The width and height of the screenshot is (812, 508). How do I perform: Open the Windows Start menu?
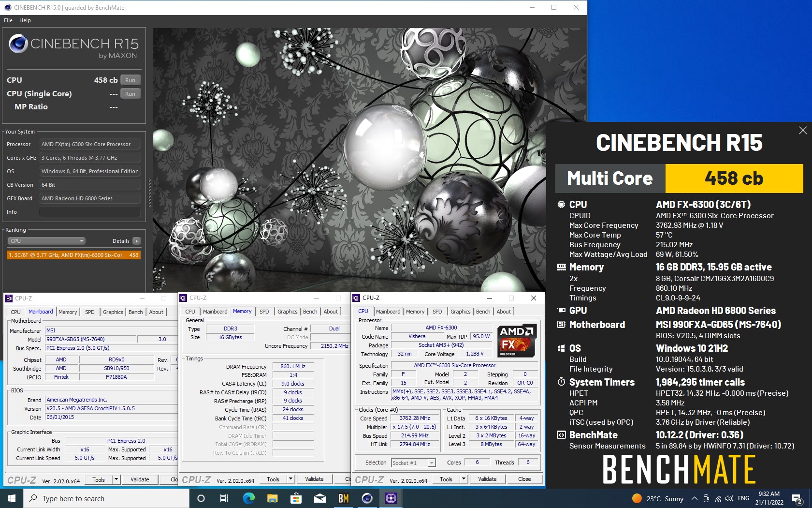(x=12, y=498)
